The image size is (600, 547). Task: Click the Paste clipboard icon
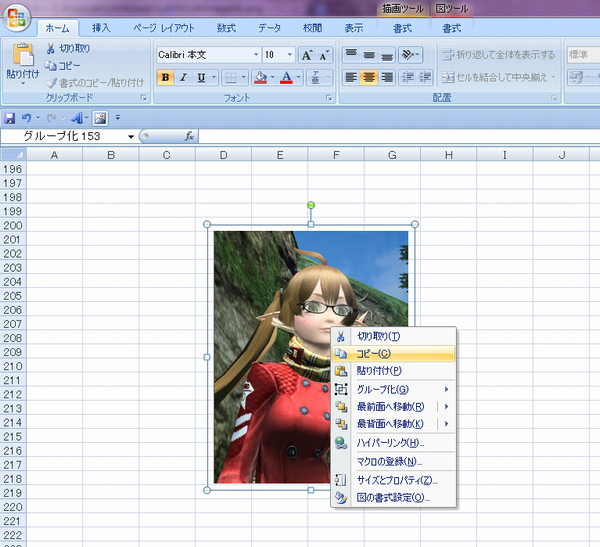click(23, 54)
